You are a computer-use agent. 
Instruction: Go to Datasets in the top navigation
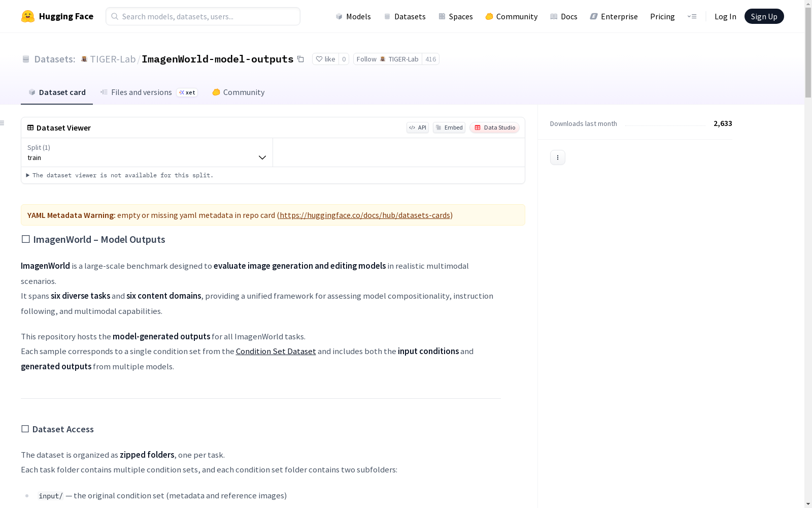[404, 16]
